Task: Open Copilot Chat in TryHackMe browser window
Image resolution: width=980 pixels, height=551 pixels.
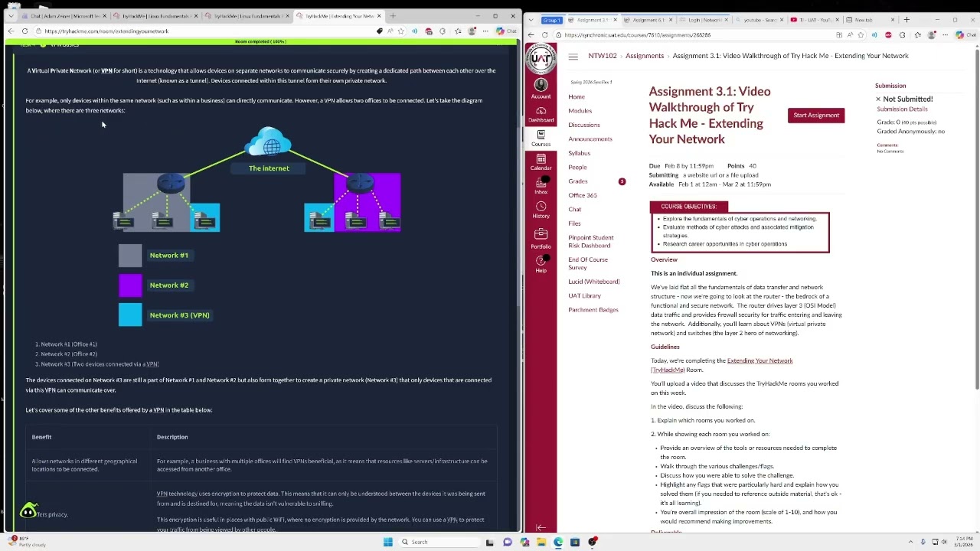Action: (506, 31)
